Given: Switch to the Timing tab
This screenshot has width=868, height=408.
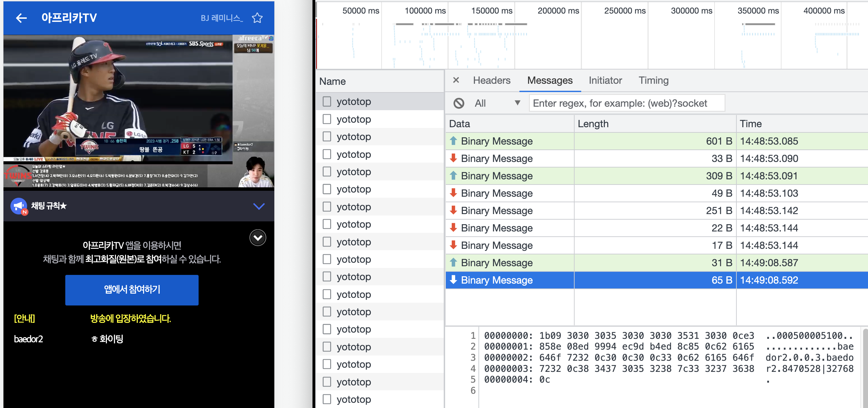Looking at the screenshot, I should (653, 80).
